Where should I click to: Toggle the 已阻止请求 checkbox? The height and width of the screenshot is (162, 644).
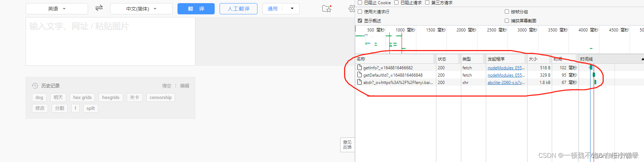point(396,2)
